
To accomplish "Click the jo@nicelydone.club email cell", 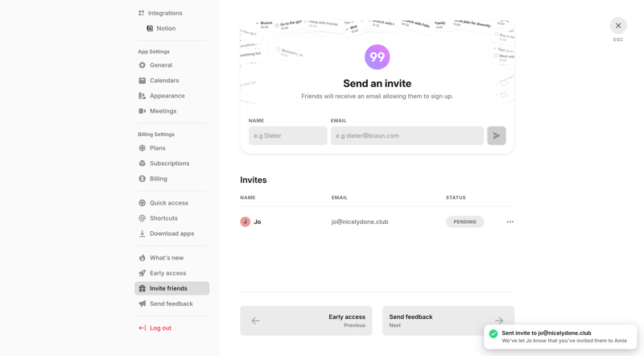I will 360,222.
